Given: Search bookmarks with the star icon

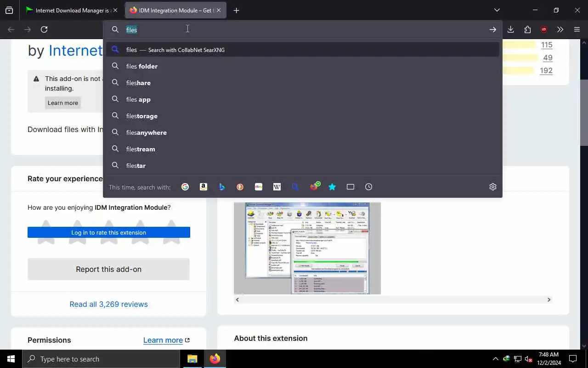Looking at the screenshot, I should point(332,187).
